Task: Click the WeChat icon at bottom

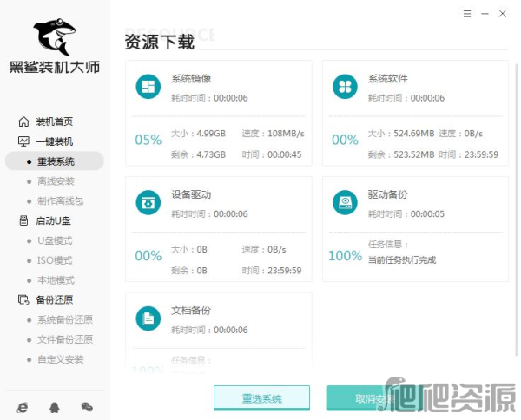Action: pyautogui.click(x=87, y=407)
